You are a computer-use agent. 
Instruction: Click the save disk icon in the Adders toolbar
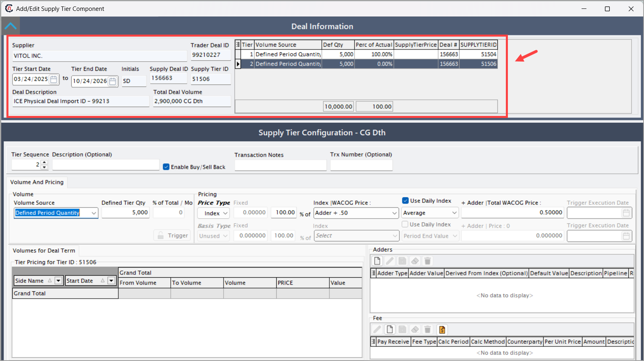pos(402,261)
